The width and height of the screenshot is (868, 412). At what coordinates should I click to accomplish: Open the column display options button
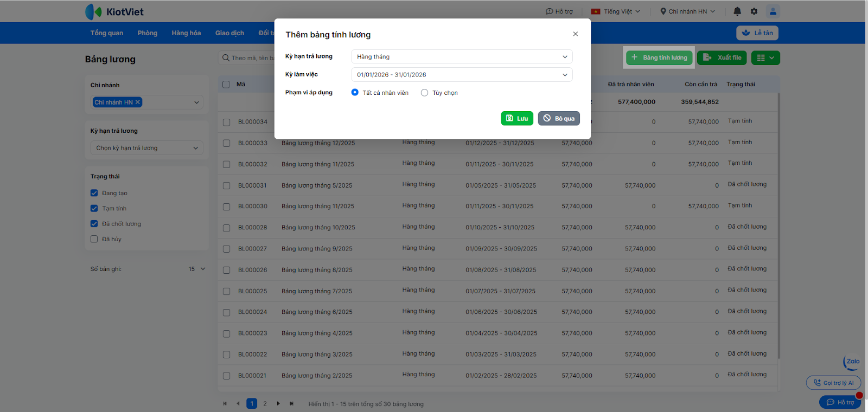(x=765, y=58)
